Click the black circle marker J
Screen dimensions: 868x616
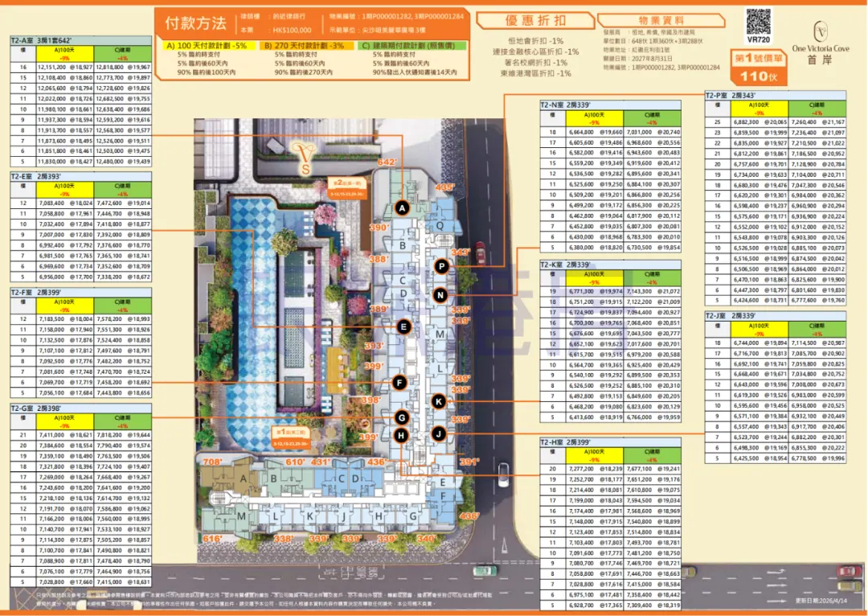[x=439, y=433]
